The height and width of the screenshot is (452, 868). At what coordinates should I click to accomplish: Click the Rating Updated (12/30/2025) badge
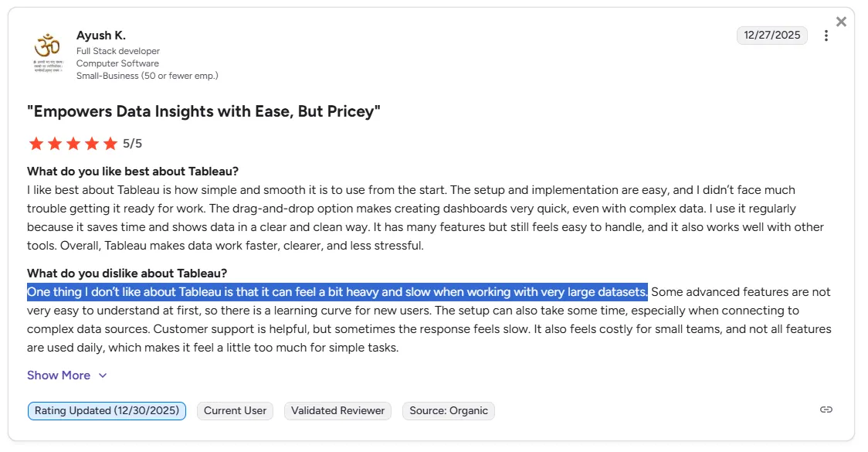click(x=107, y=411)
